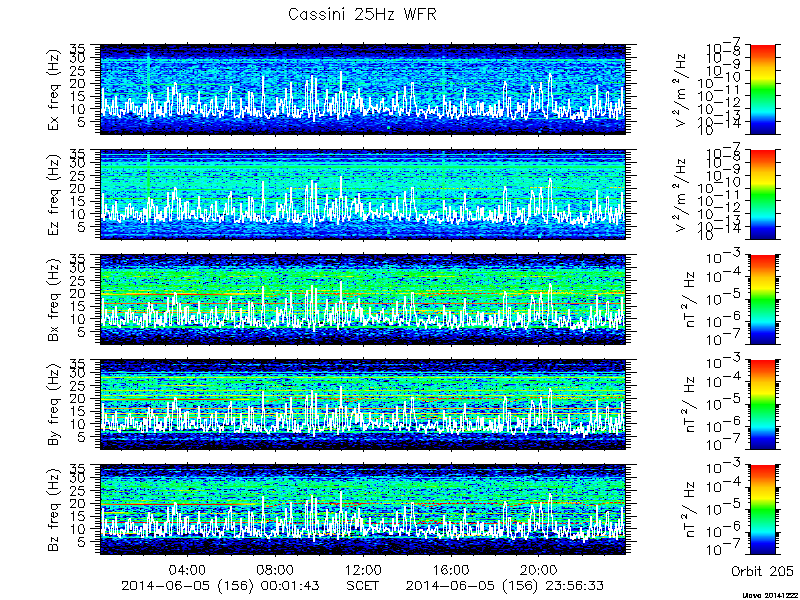
Task: Select the "Bx freq (Hz)" axis label
Action: pos(54,300)
